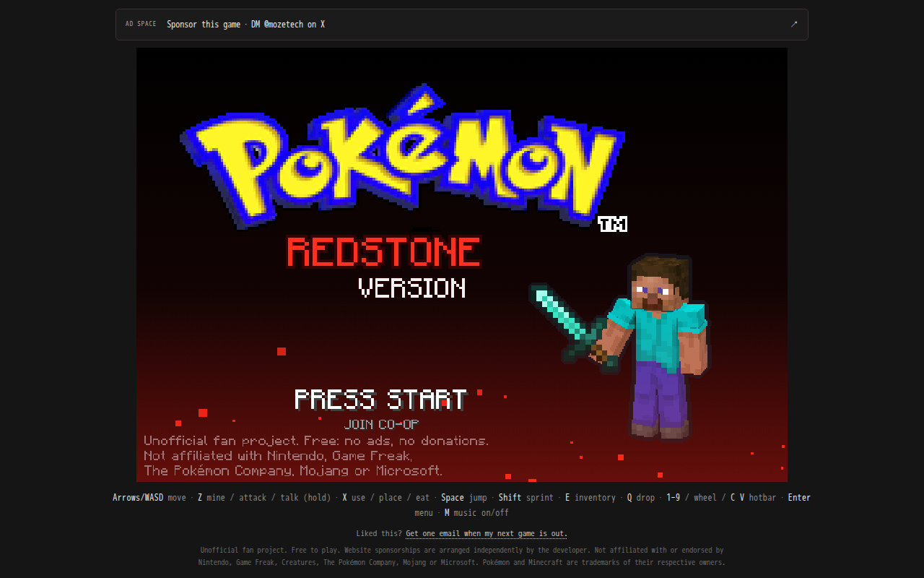Click the red REDSTONE title text
The height and width of the screenshot is (578, 924).
coord(383,252)
